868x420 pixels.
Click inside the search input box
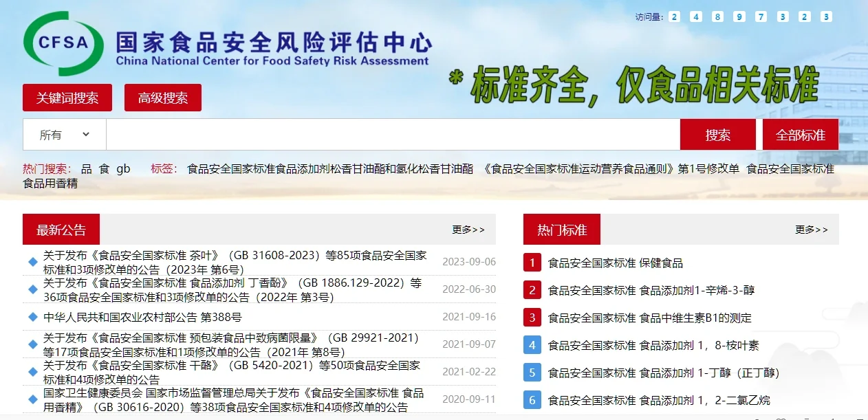(x=385, y=134)
